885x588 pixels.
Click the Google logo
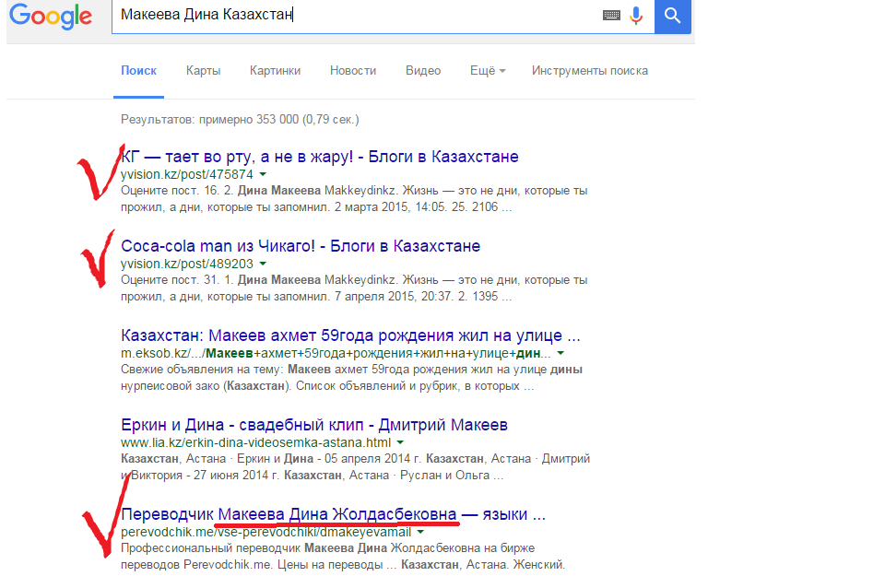(51, 16)
